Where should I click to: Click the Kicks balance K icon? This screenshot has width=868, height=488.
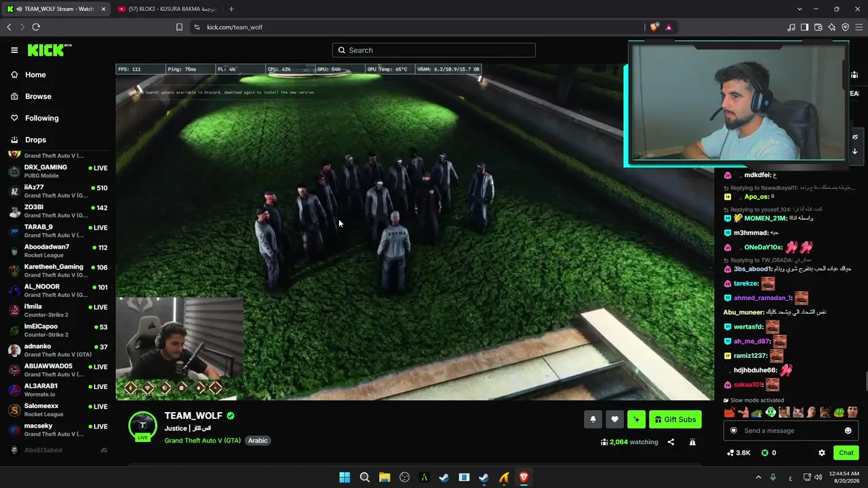click(765, 453)
